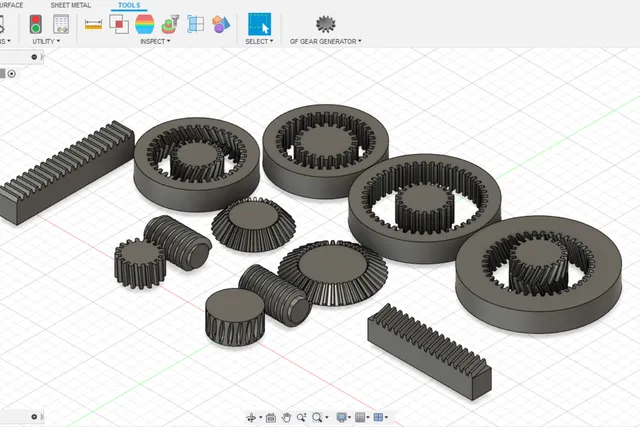The height and width of the screenshot is (427, 640).
Task: Open Grid settings dropdown arrow
Action: (x=368, y=417)
